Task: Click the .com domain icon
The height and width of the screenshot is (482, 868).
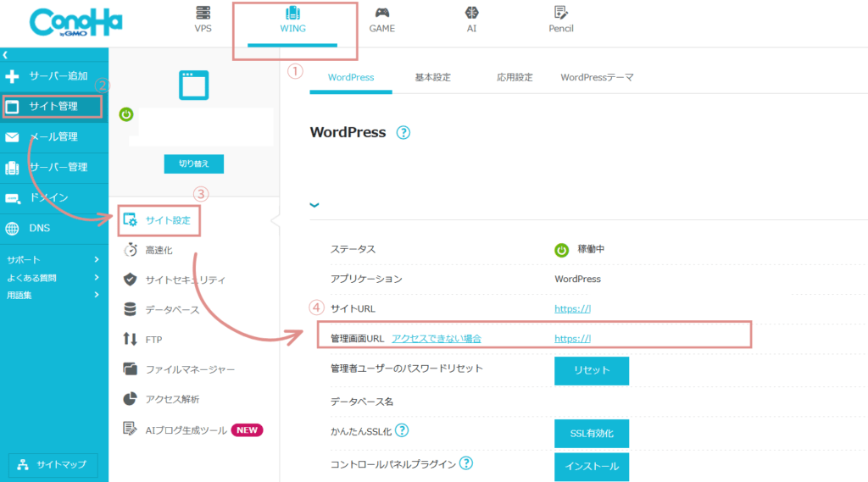Action: (12, 198)
